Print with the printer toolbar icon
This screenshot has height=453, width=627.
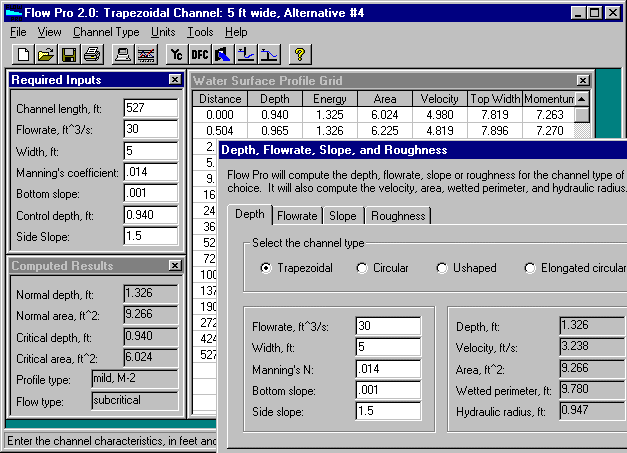click(x=92, y=54)
